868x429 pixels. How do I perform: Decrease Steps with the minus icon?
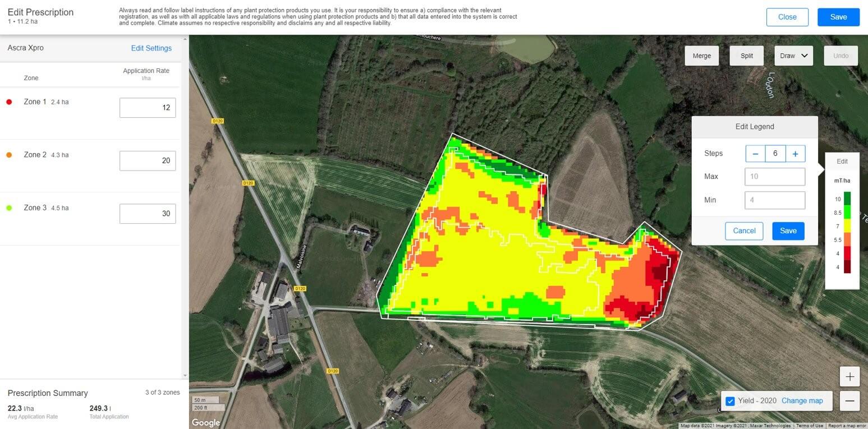(755, 153)
